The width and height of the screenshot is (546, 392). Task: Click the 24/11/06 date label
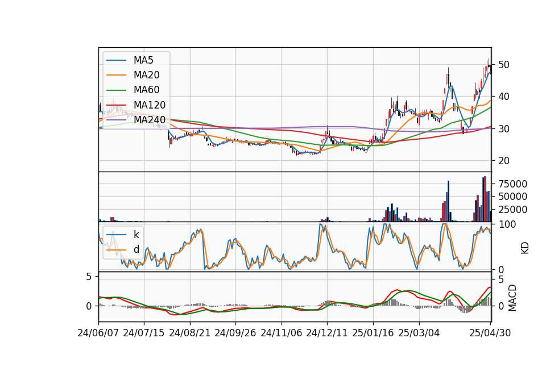282,333
